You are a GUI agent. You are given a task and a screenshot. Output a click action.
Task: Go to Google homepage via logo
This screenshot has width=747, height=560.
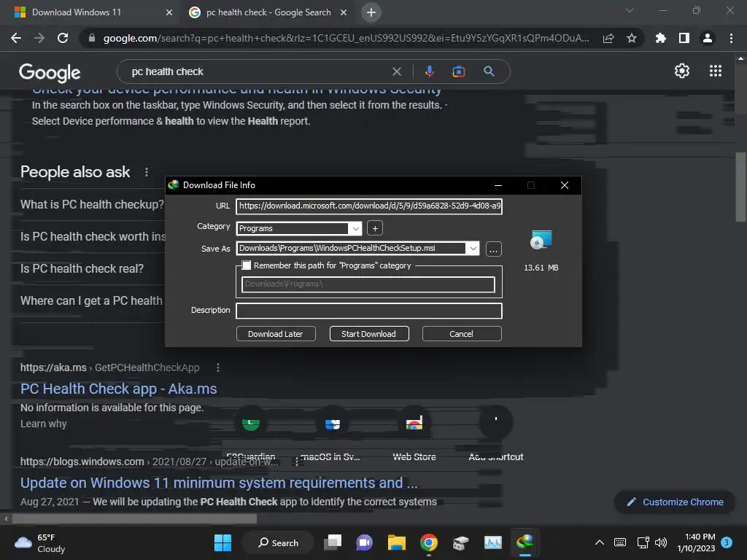tap(50, 72)
